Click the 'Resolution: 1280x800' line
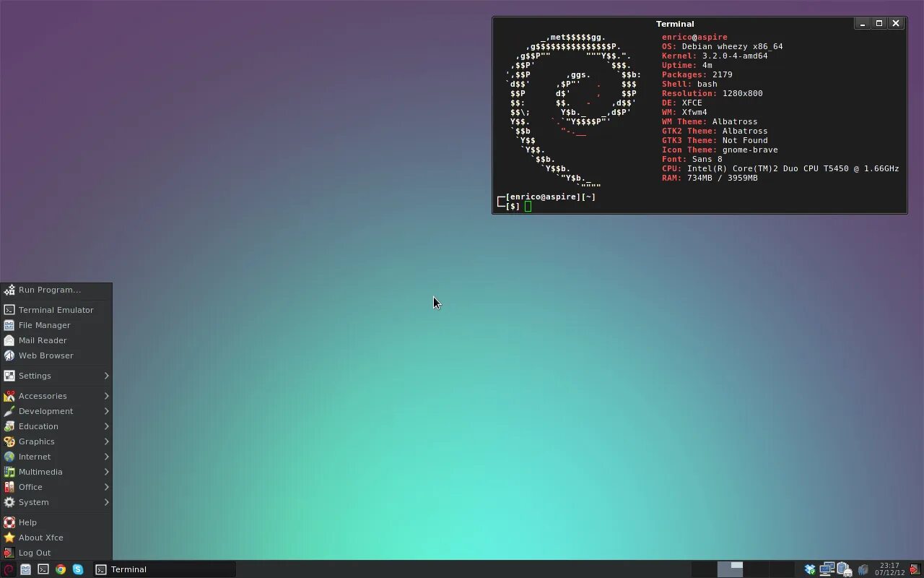The image size is (924, 578). (x=712, y=93)
